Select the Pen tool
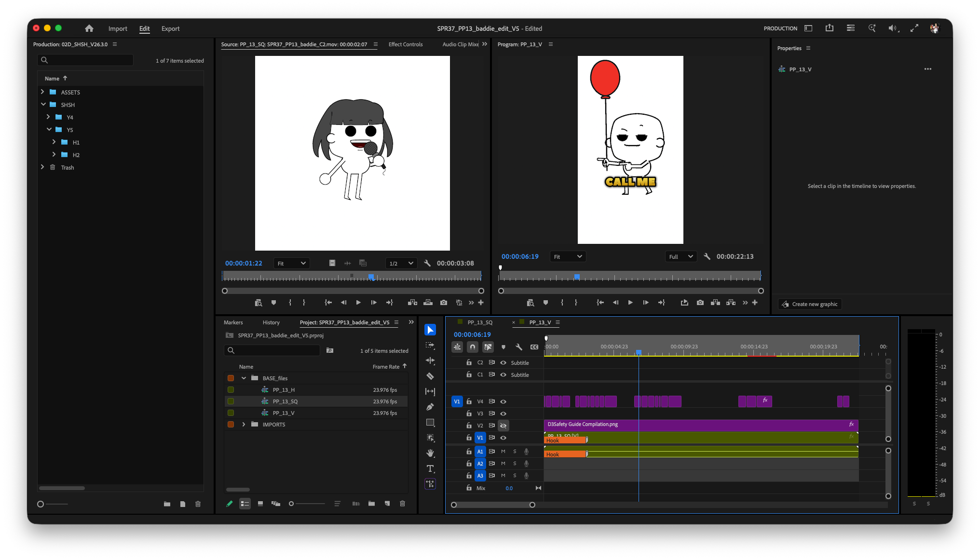This screenshot has width=980, height=560. (x=430, y=407)
